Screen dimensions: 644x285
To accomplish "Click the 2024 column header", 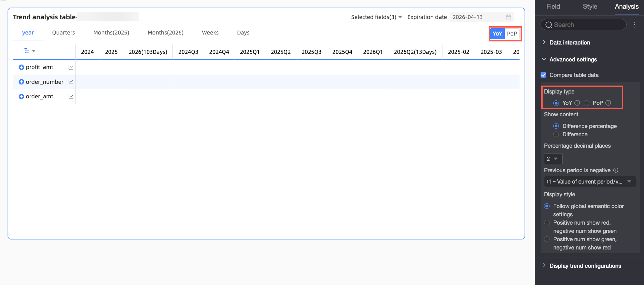I will tap(87, 52).
